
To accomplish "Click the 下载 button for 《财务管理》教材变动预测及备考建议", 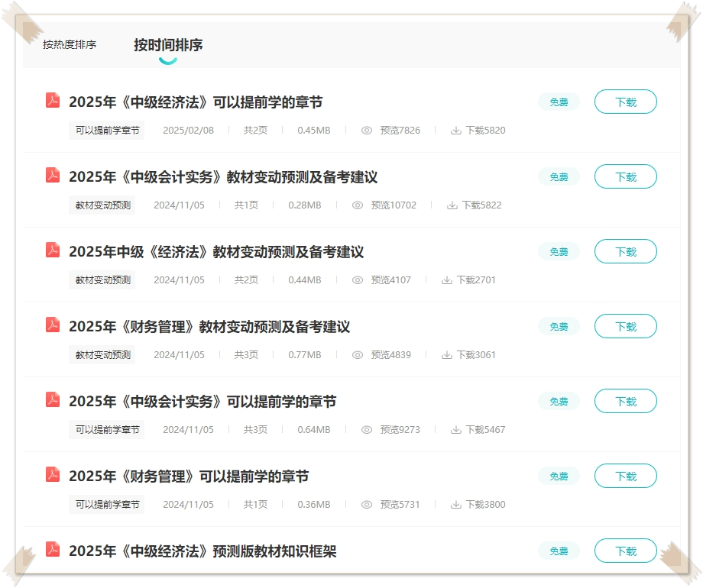I will click(625, 325).
